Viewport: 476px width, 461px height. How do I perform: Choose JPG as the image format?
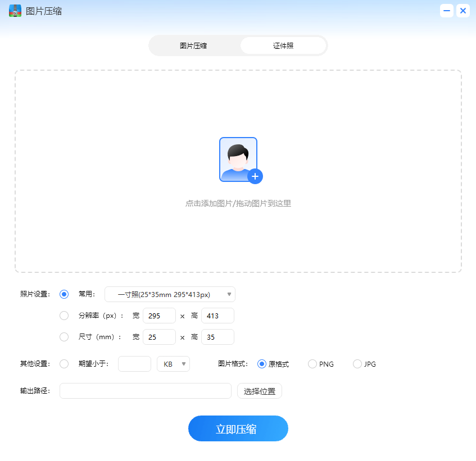coord(357,364)
